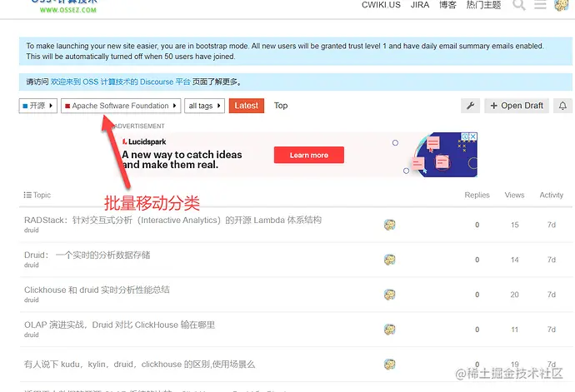Viewport: 575px width, 392px height.
Task: Open CWIKI.US in header navigation
Action: tap(381, 5)
